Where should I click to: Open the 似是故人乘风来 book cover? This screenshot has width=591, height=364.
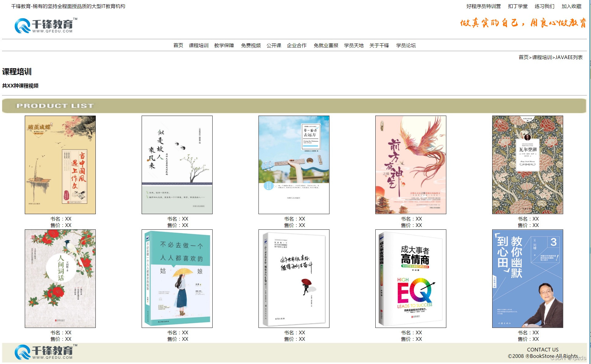pyautogui.click(x=177, y=165)
